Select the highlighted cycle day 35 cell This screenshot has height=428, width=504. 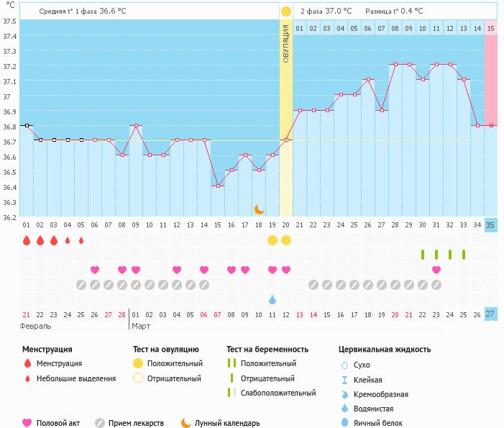pyautogui.click(x=491, y=225)
